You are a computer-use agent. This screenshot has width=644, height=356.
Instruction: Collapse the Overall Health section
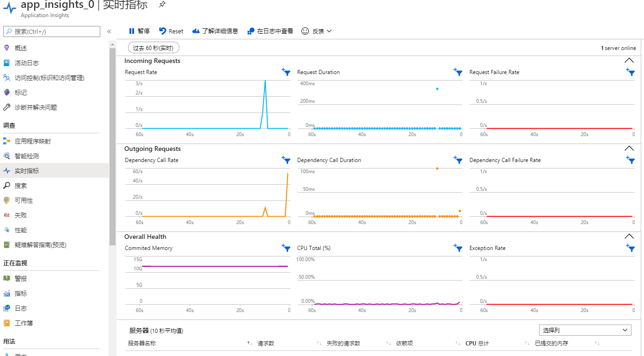[629, 237]
